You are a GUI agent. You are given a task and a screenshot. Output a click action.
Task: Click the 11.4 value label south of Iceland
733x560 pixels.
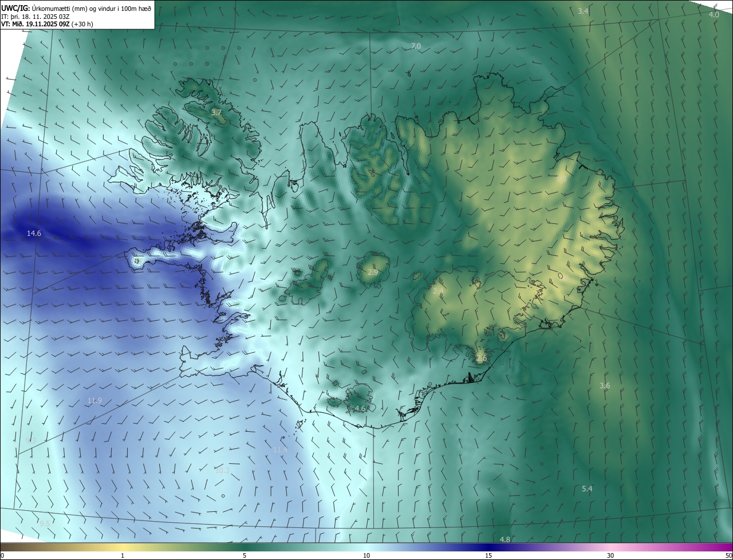[280, 450]
